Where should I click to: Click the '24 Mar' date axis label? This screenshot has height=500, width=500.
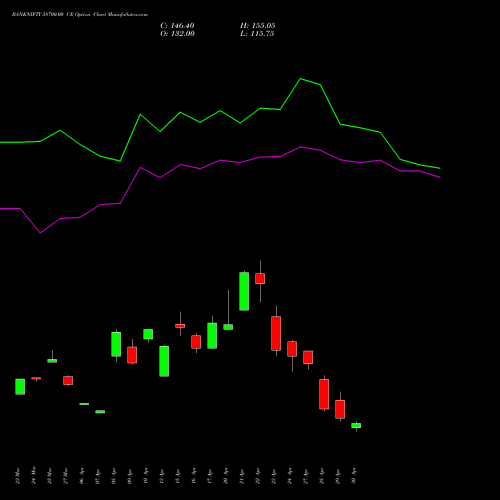(34, 476)
